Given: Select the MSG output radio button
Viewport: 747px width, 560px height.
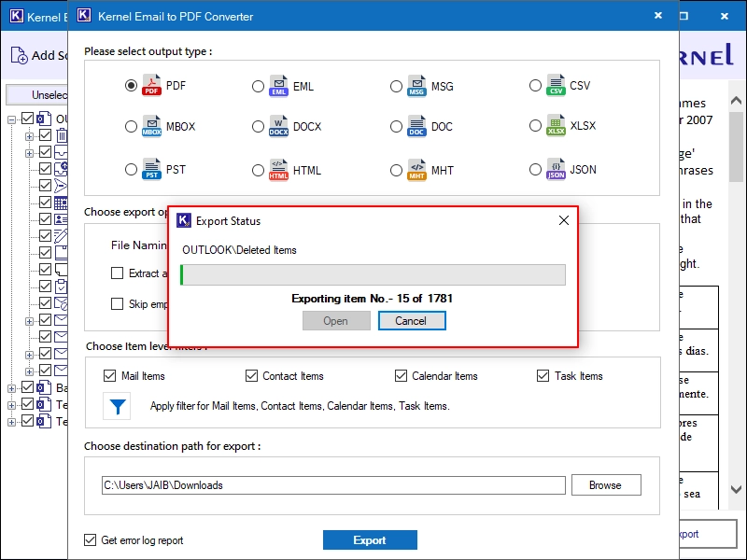Looking at the screenshot, I should 396,87.
